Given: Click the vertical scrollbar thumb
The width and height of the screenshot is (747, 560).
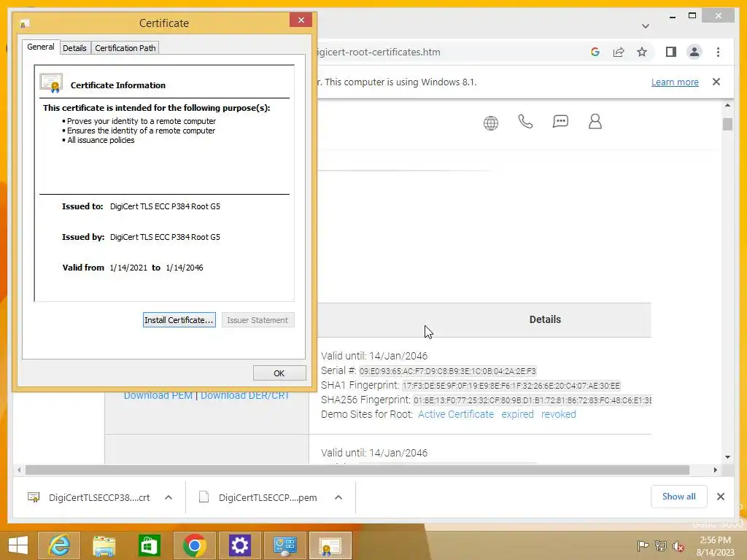Looking at the screenshot, I should point(727,124).
